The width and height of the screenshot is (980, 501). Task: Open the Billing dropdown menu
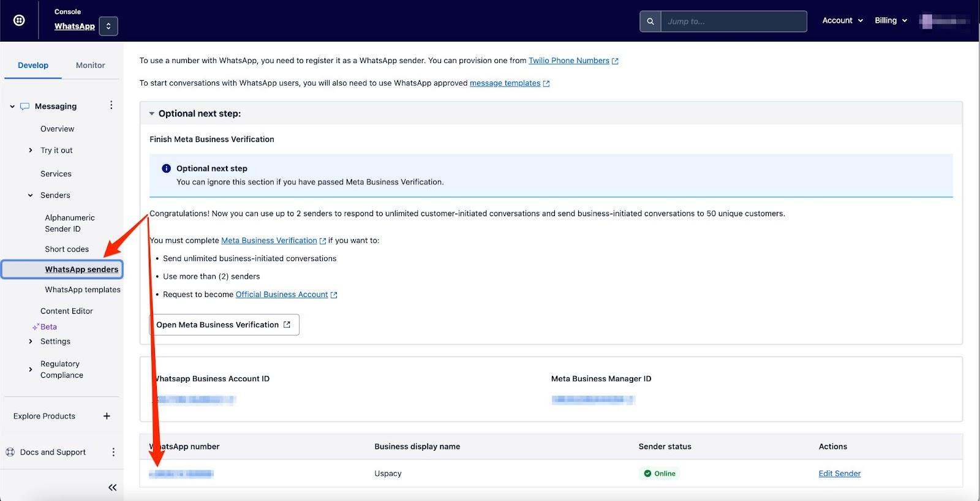[x=891, y=21]
